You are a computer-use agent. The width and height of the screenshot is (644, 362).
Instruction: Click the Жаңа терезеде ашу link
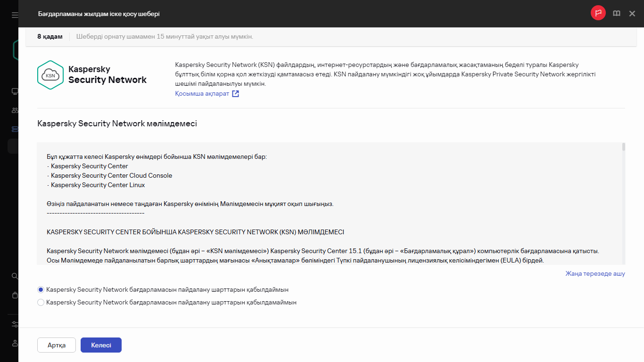tap(595, 273)
